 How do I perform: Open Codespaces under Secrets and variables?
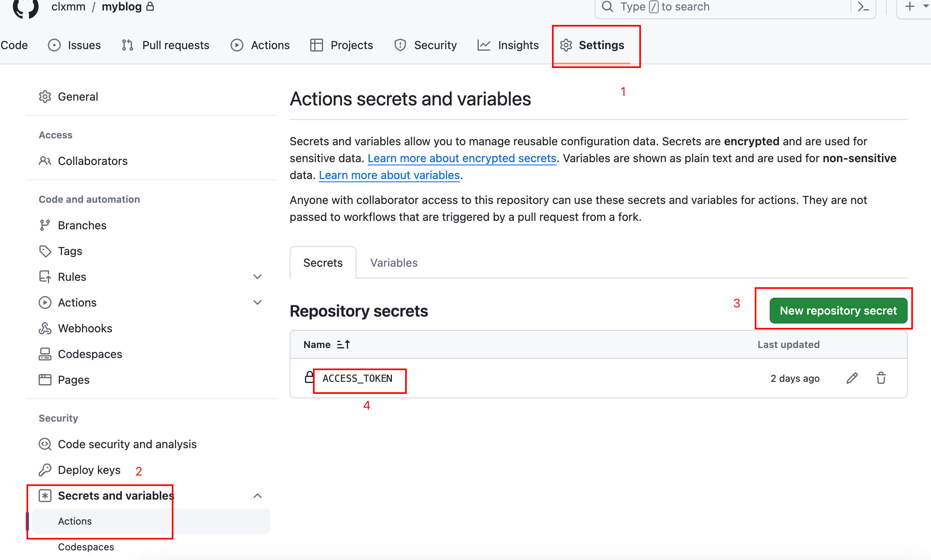coord(86,547)
